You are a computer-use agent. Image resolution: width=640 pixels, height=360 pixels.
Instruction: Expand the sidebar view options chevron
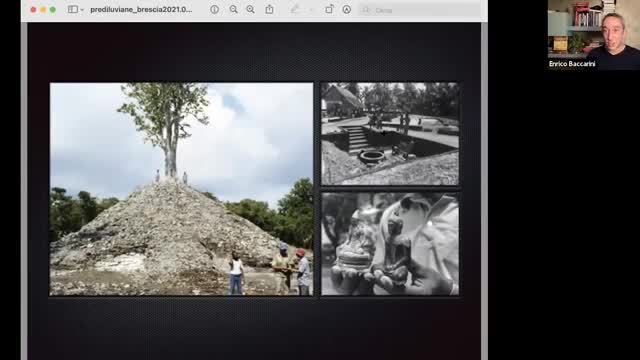point(82,10)
